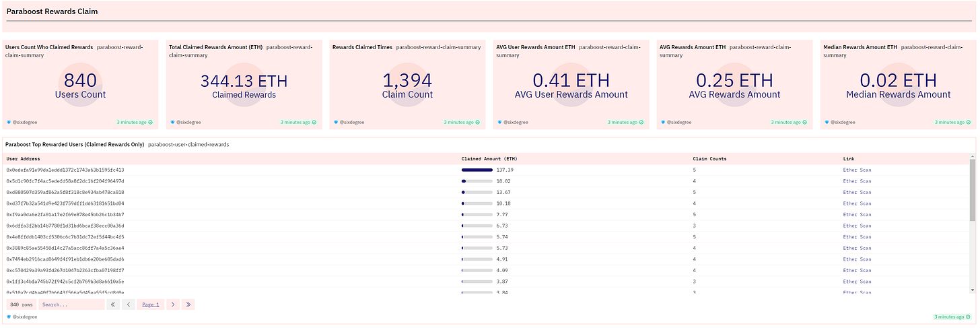
Task: Click the table's vertical scrollbar thumb
Action: (972, 191)
